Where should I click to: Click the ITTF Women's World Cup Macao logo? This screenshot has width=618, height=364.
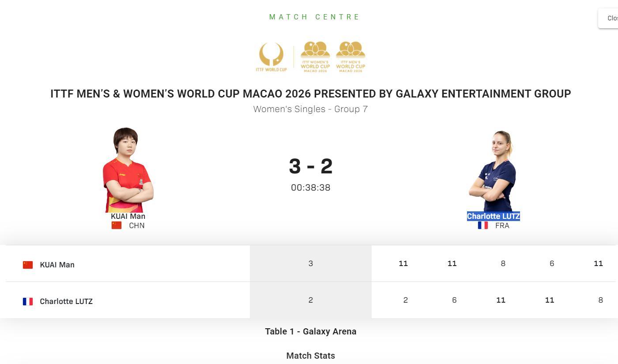click(x=315, y=56)
